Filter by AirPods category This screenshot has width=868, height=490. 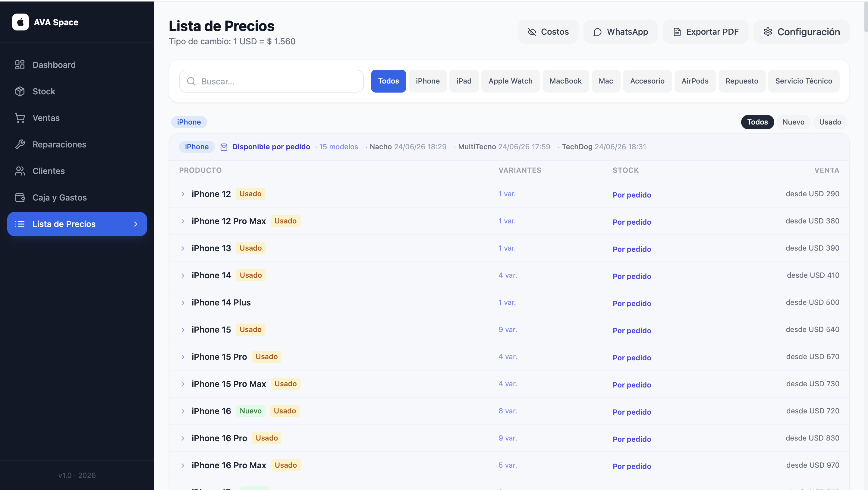(695, 81)
